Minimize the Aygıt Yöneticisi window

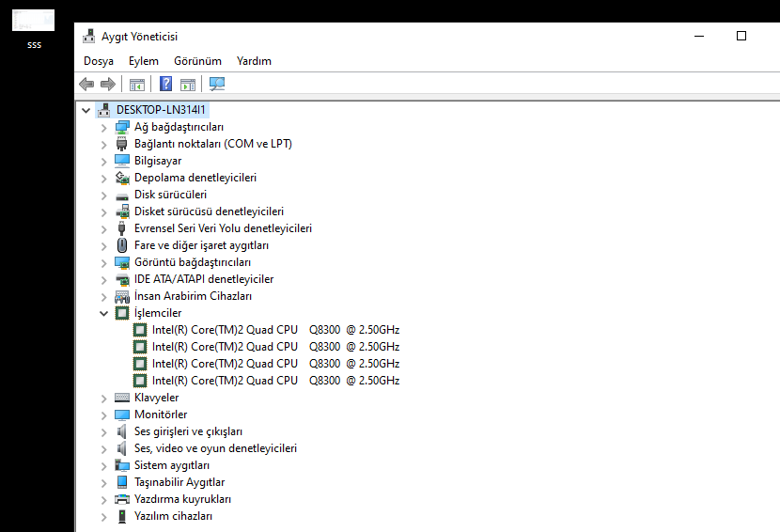(x=699, y=36)
